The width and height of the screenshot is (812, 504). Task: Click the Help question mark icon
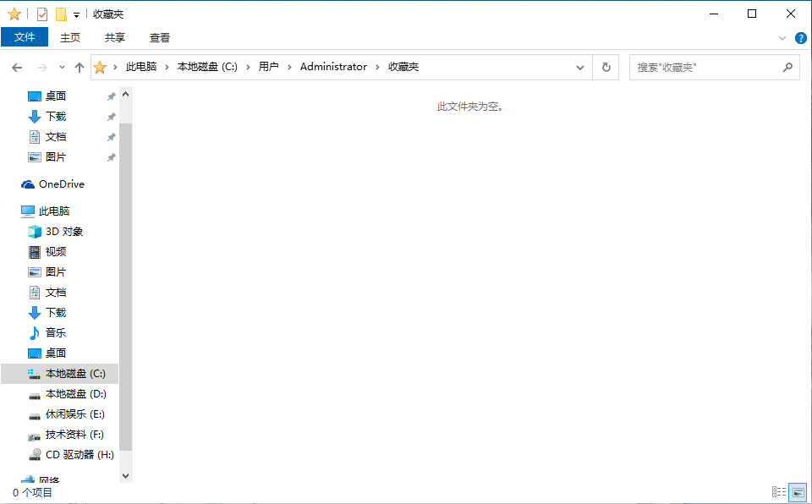[800, 38]
